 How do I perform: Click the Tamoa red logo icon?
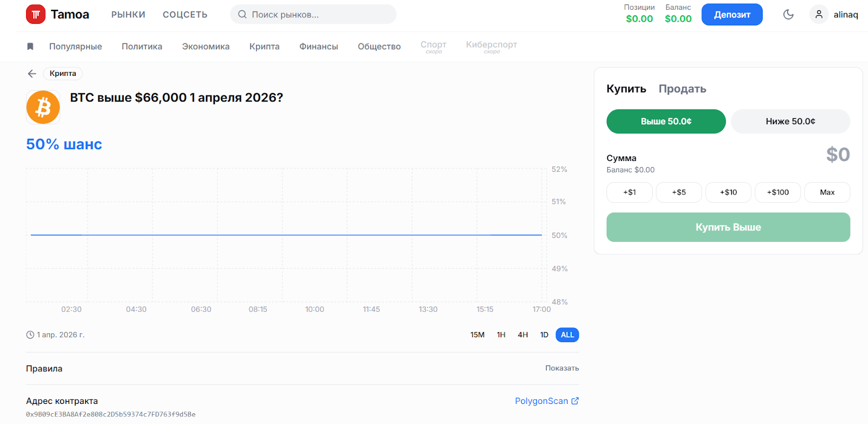pyautogui.click(x=36, y=15)
